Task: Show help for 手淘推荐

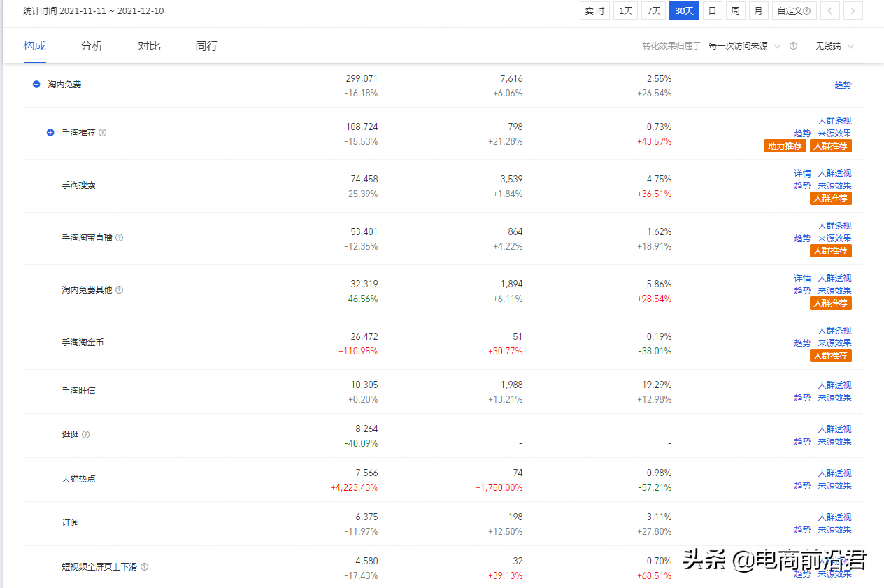Action: [x=103, y=133]
